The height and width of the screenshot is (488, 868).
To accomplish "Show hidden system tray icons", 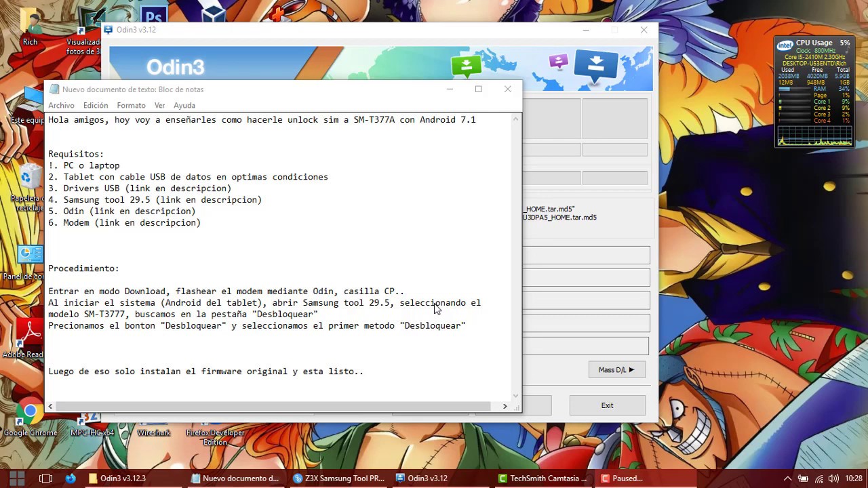I will pyautogui.click(x=788, y=478).
